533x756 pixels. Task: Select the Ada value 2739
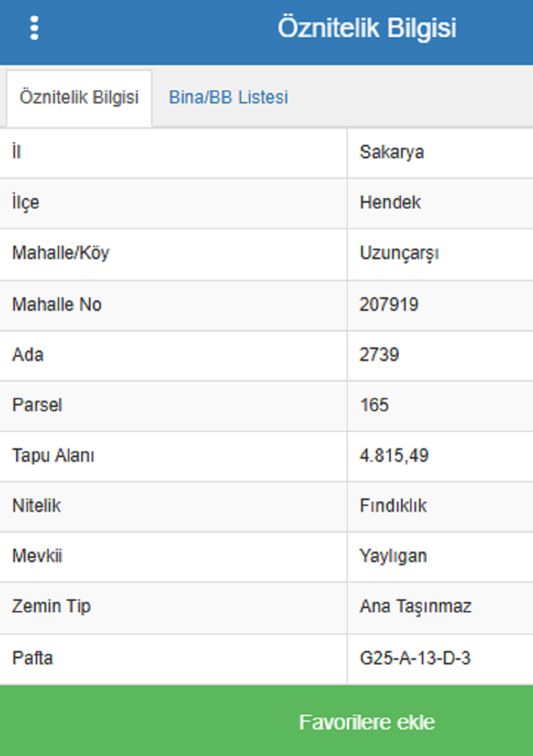tap(379, 355)
